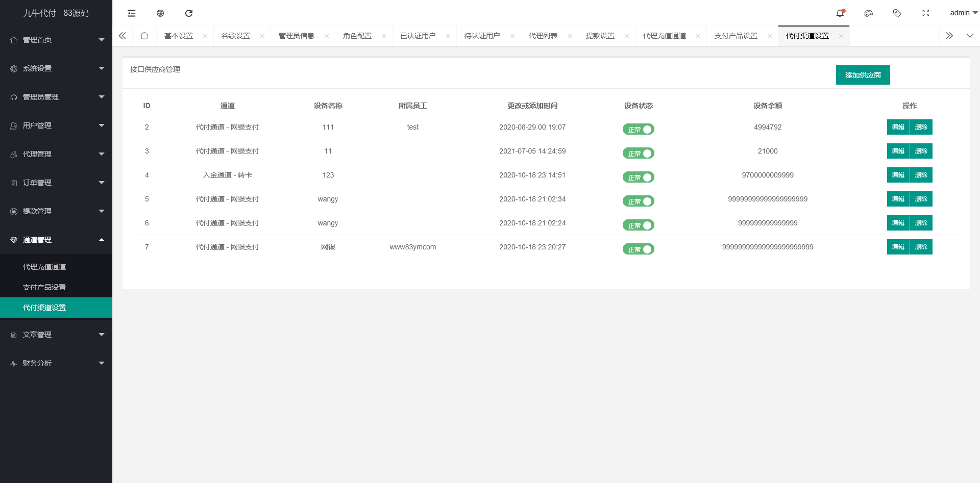This screenshot has width=980, height=483.
Task: Click the globe website icon in header
Action: (x=160, y=13)
